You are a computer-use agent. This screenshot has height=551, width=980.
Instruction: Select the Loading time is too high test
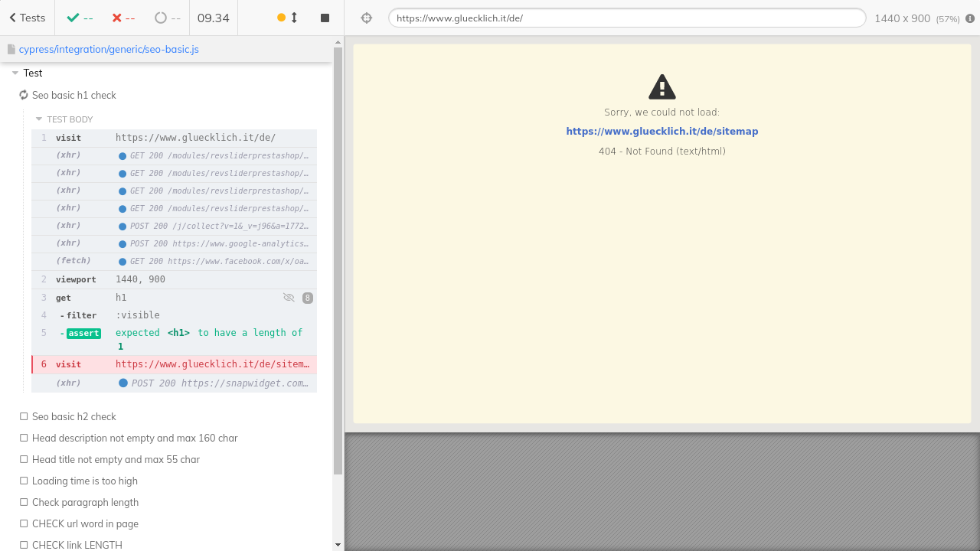(x=84, y=481)
